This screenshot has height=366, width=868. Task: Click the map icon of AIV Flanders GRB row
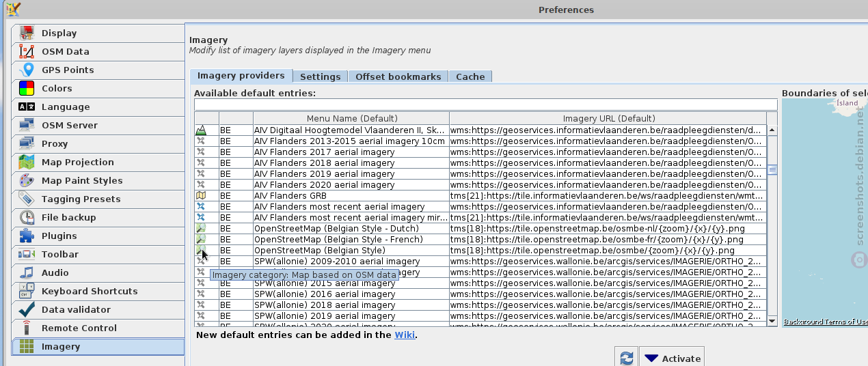coord(201,195)
